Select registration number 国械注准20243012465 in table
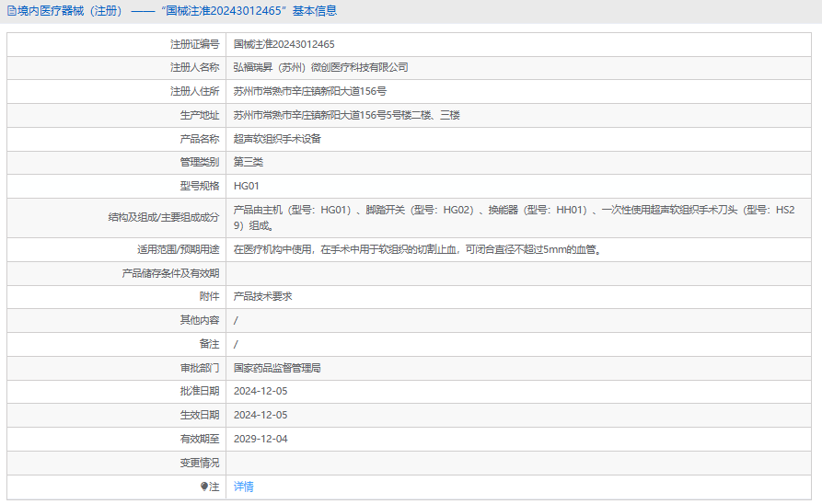 284,44
